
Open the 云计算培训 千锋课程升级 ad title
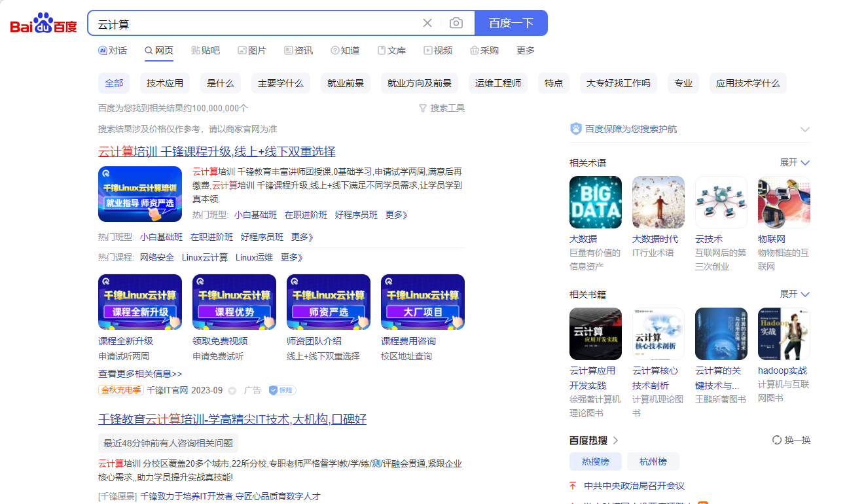pyautogui.click(x=217, y=152)
